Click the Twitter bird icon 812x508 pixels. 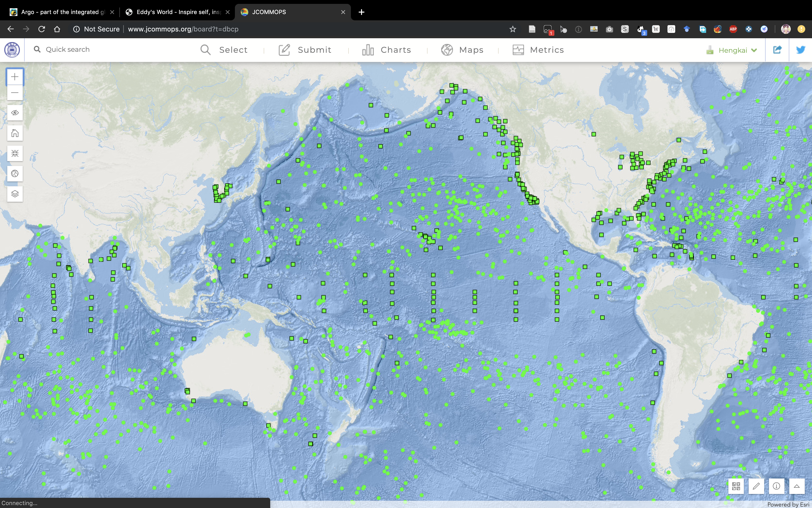point(801,50)
